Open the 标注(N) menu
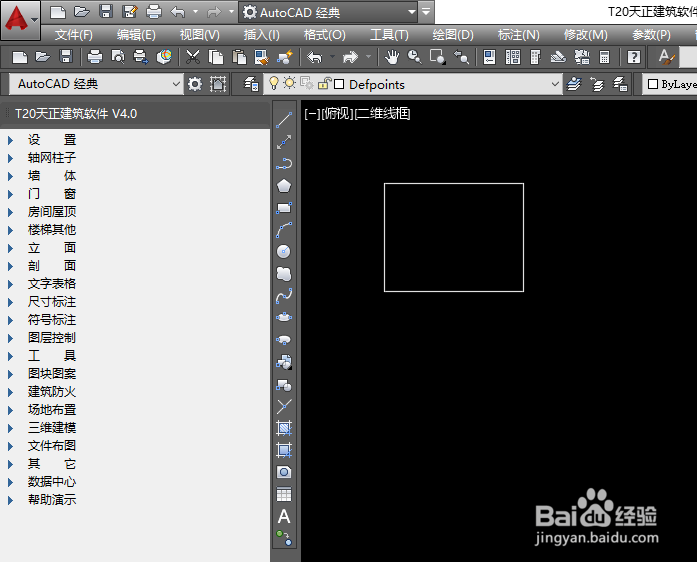 tap(518, 35)
